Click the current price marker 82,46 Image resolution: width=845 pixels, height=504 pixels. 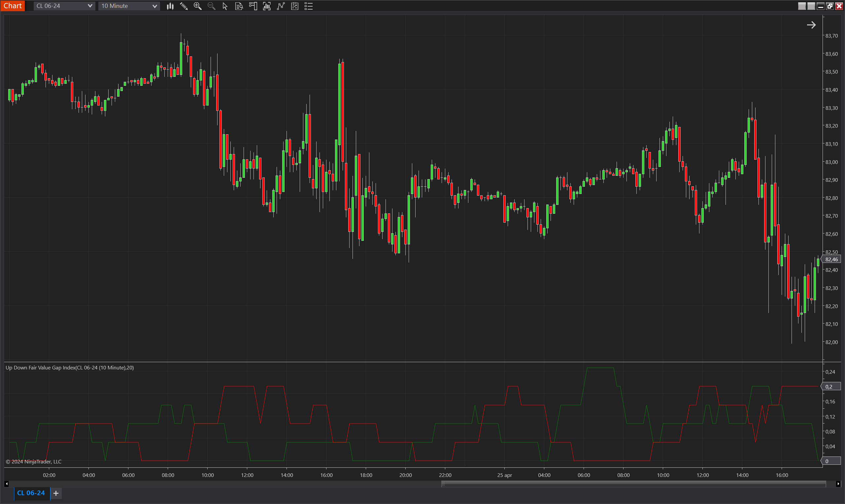pos(831,260)
